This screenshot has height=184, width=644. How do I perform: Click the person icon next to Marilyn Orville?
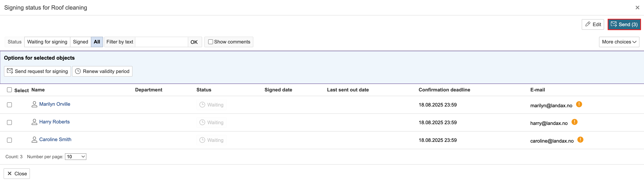click(34, 104)
